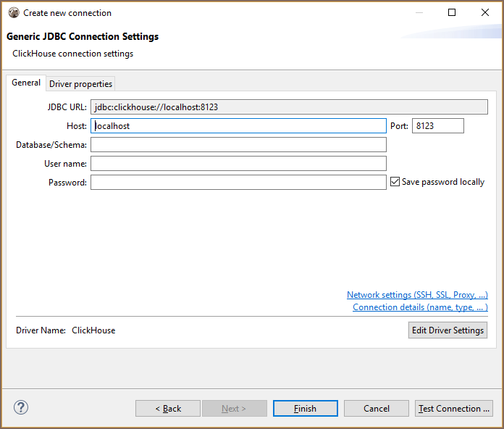Click the Finish button

pos(306,409)
